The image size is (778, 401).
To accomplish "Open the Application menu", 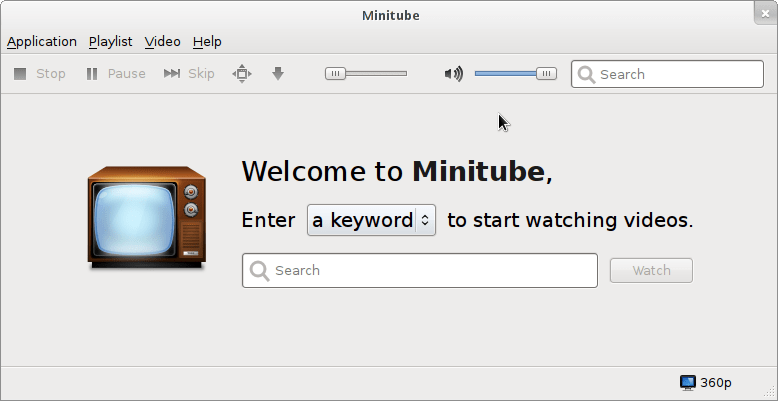I will [x=42, y=42].
